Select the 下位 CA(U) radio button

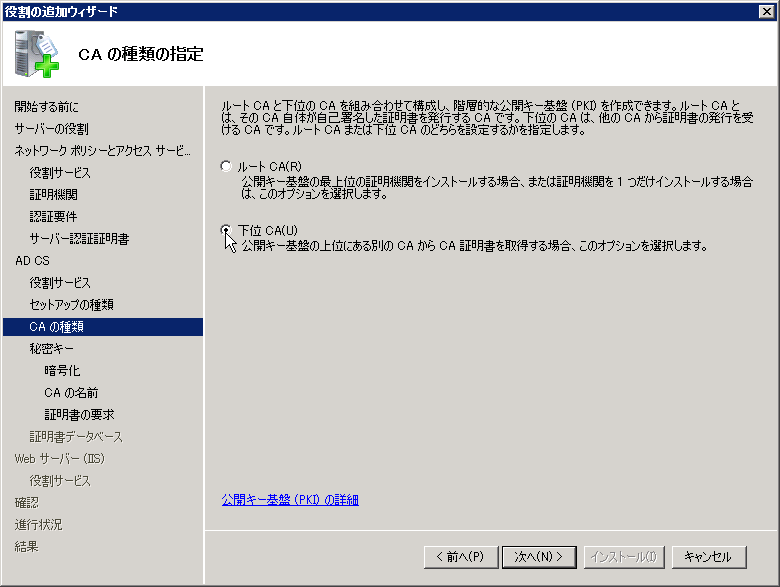click(x=226, y=230)
